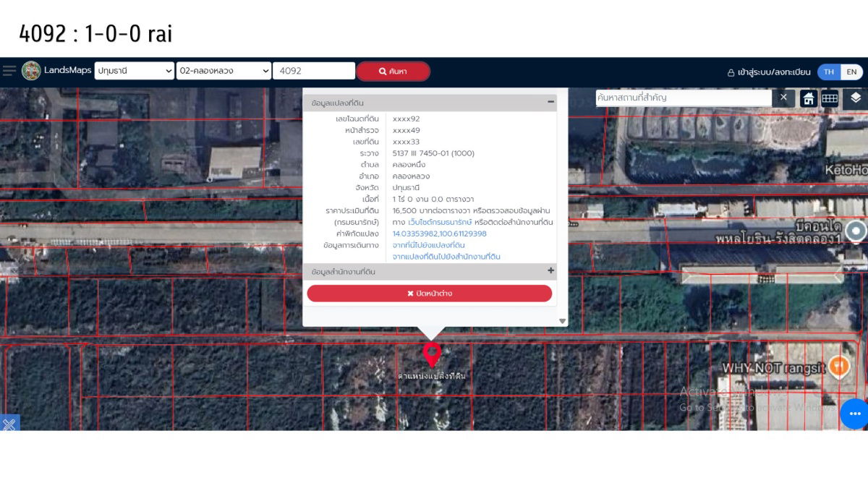
Task: Click the ปิดหน้าต่าง close window button
Action: (x=429, y=294)
